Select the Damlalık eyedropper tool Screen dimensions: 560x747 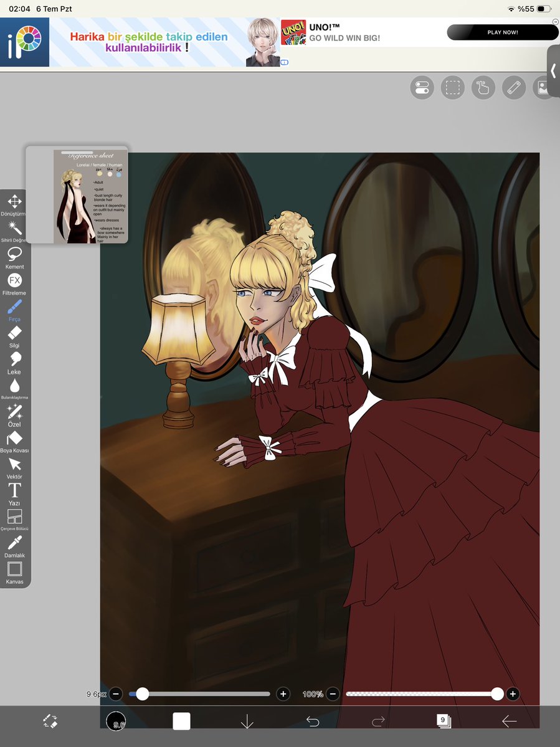tap(14, 546)
